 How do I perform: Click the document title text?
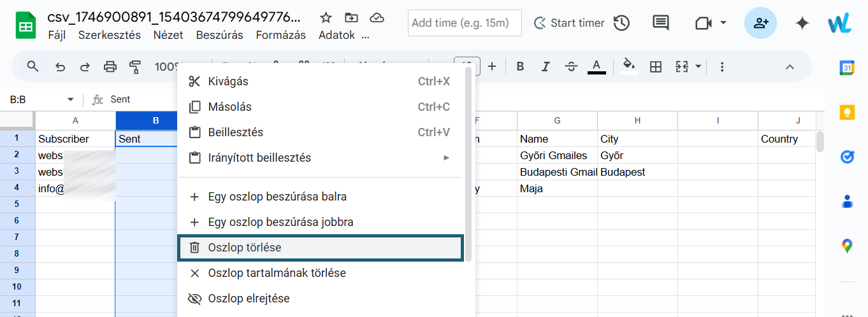click(x=175, y=17)
